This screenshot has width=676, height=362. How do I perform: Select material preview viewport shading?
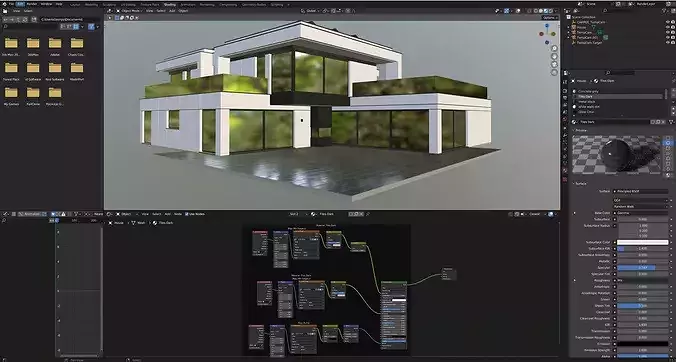(545, 11)
